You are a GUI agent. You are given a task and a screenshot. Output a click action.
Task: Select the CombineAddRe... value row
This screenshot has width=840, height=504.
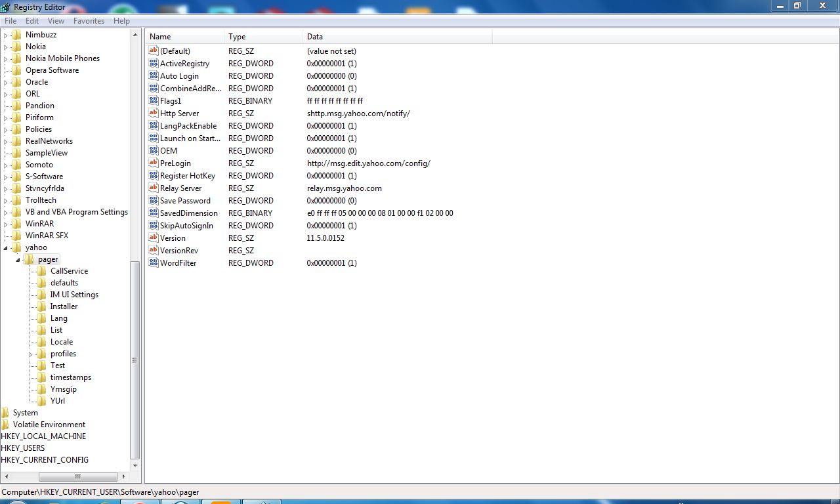[190, 89]
